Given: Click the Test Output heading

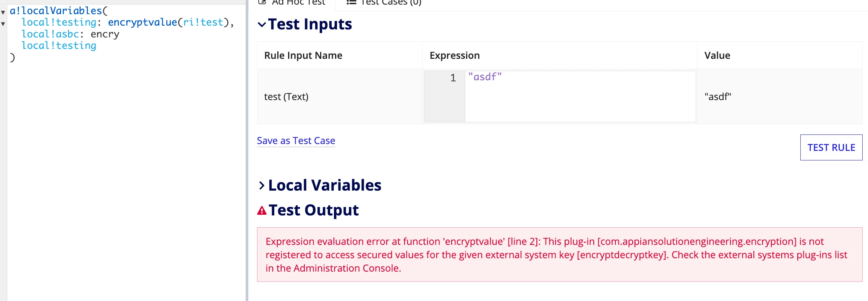Looking at the screenshot, I should tap(314, 210).
